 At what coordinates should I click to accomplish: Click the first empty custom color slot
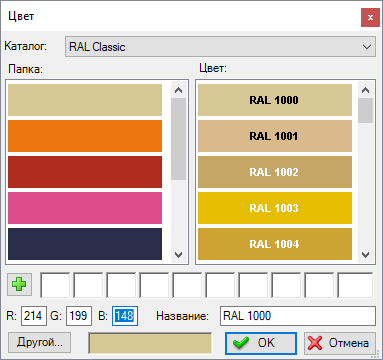(55, 285)
